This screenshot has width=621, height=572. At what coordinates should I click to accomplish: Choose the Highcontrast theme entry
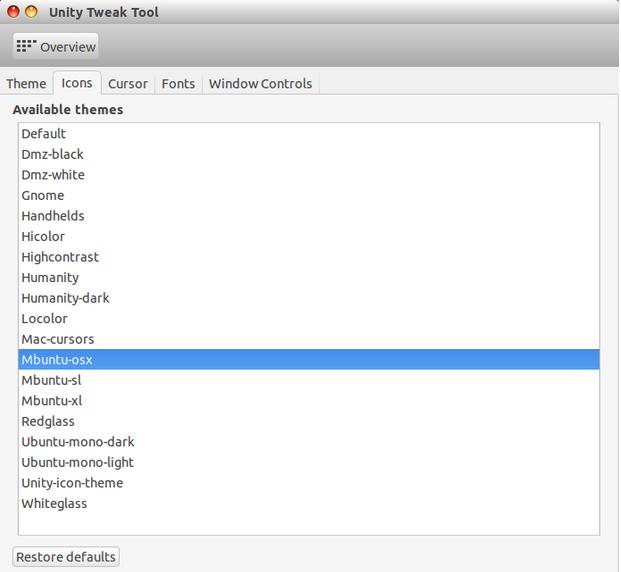point(60,257)
